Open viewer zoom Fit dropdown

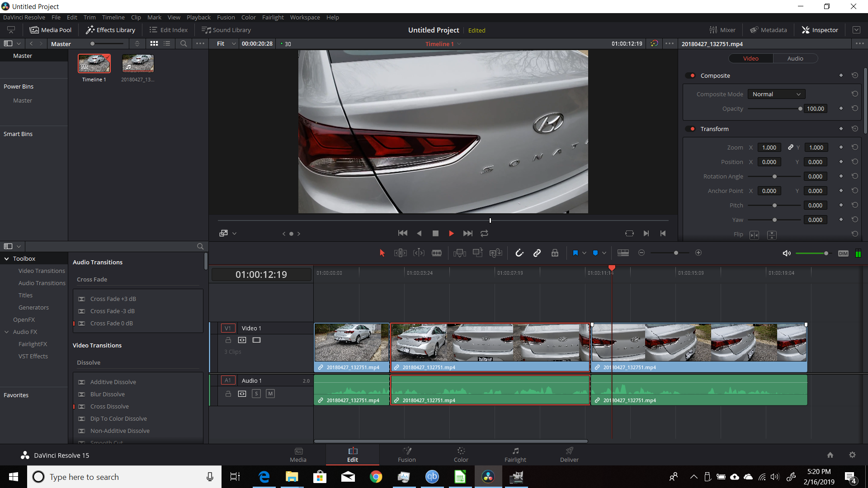(x=226, y=44)
